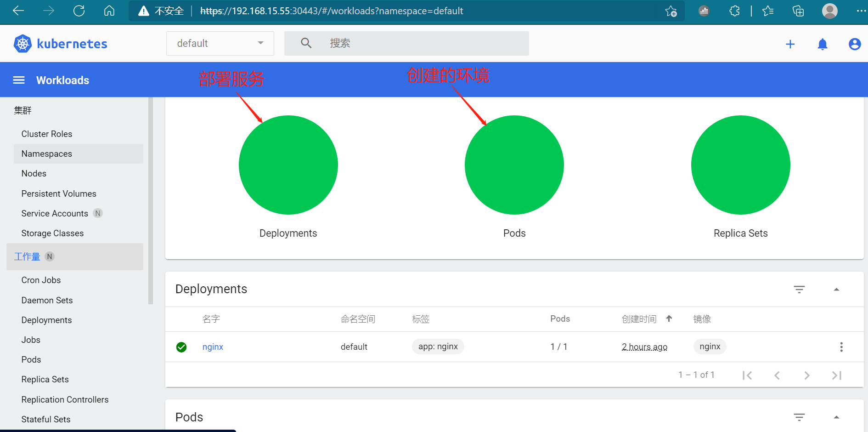Go to browser home page icon

[109, 11]
